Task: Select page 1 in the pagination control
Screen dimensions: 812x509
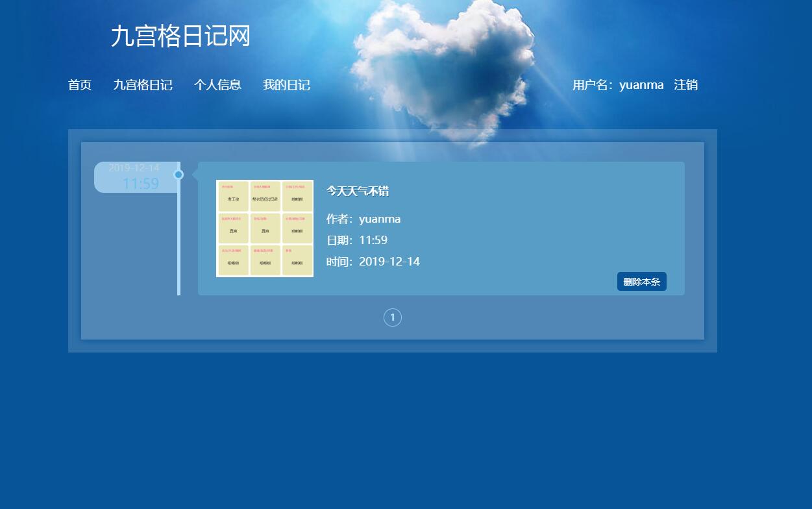Action: pyautogui.click(x=392, y=317)
